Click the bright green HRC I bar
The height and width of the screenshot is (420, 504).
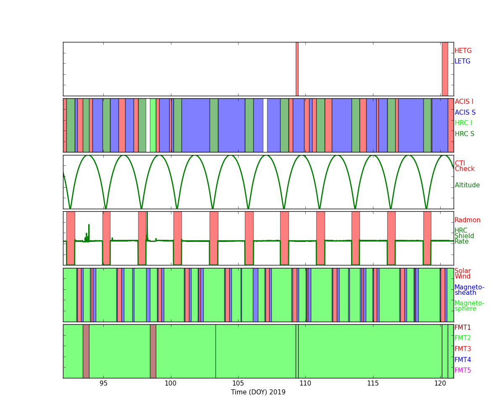pos(153,125)
